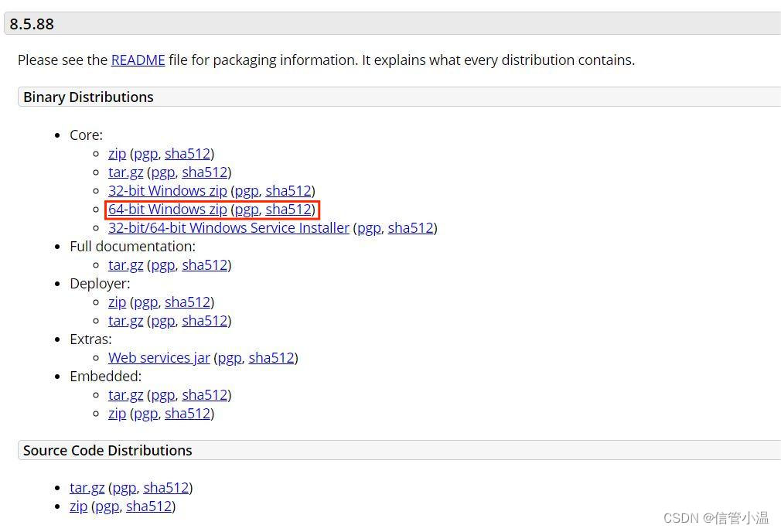Open sha512 for Full documentation tar.gz
The image size is (781, 532).
click(205, 265)
